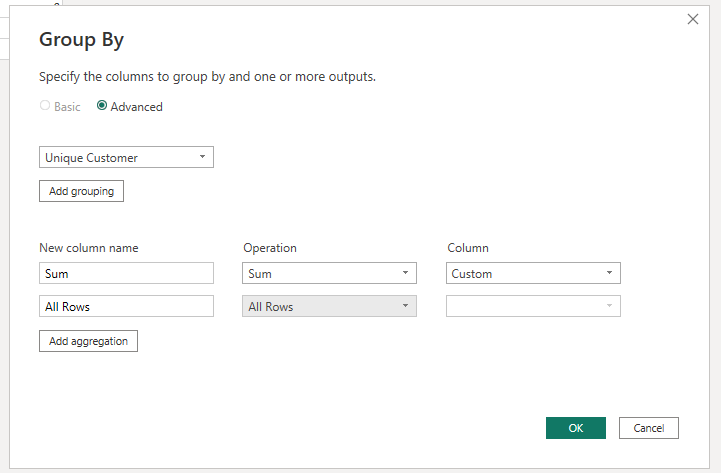Click the 'Operation' header label
Screen dimensions: 721x473
[270, 248]
